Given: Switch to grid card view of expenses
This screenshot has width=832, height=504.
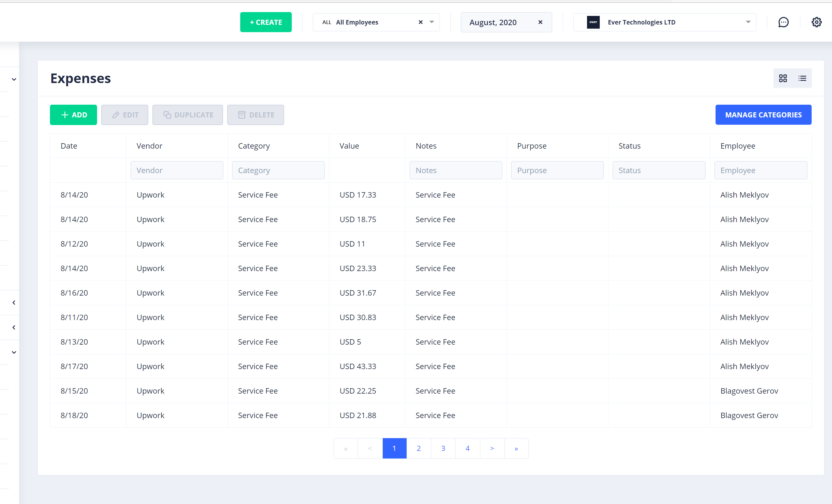Looking at the screenshot, I should (x=783, y=78).
